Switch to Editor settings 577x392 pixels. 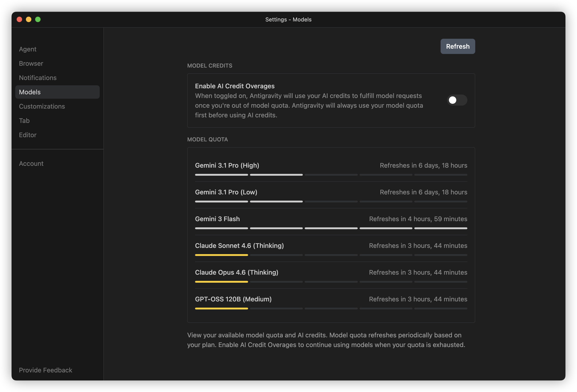(27, 135)
